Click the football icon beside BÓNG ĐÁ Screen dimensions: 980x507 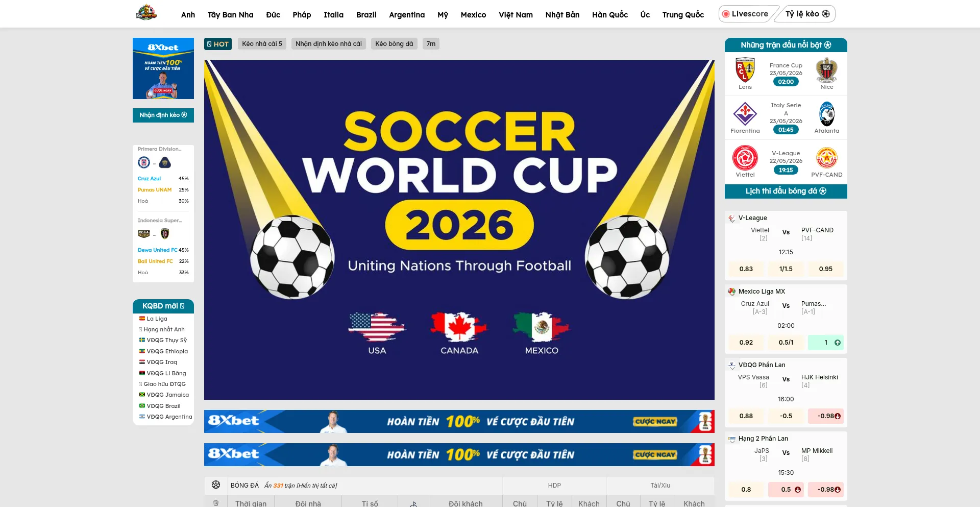(x=216, y=485)
